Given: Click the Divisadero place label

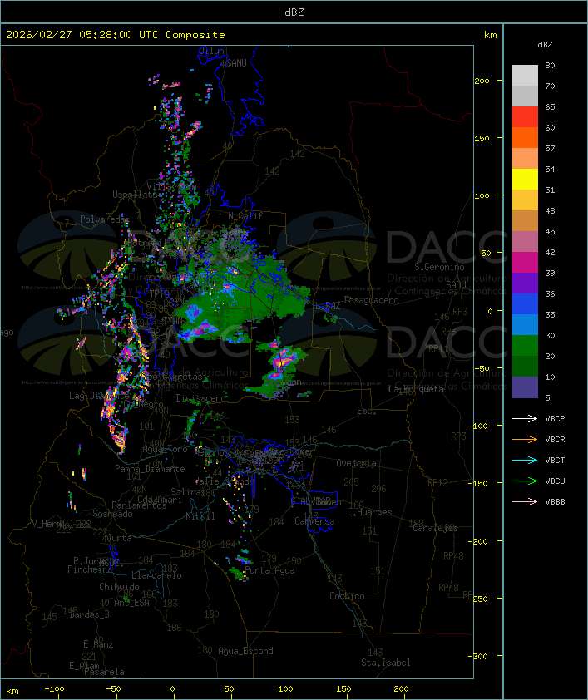Looking at the screenshot, I should pyautogui.click(x=201, y=397).
